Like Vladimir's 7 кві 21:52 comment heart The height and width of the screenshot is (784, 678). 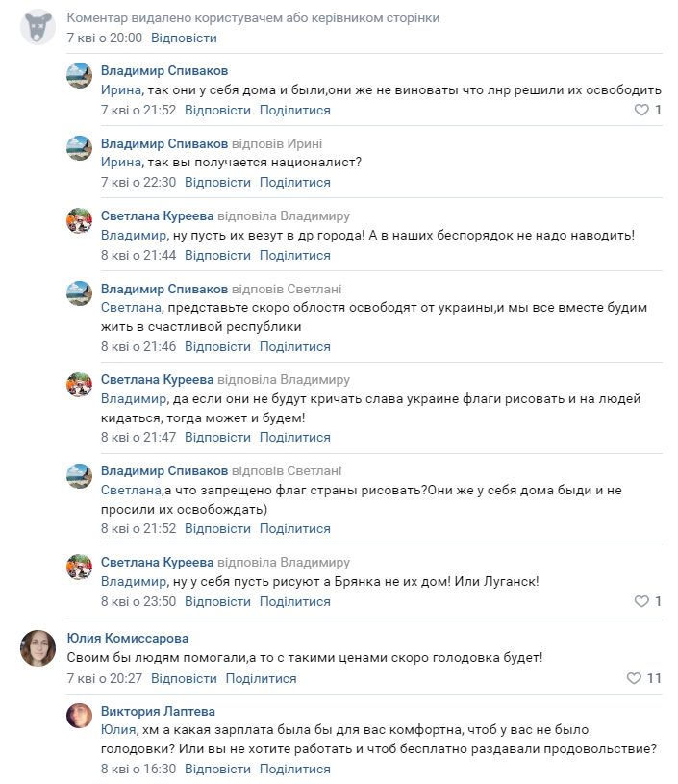click(641, 110)
